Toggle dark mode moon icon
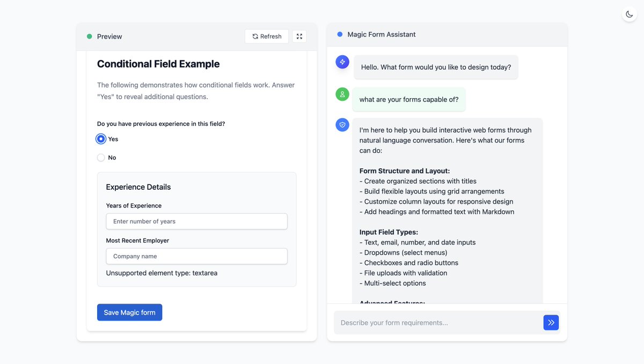Screen dimensions: 644x364 (x=630, y=14)
